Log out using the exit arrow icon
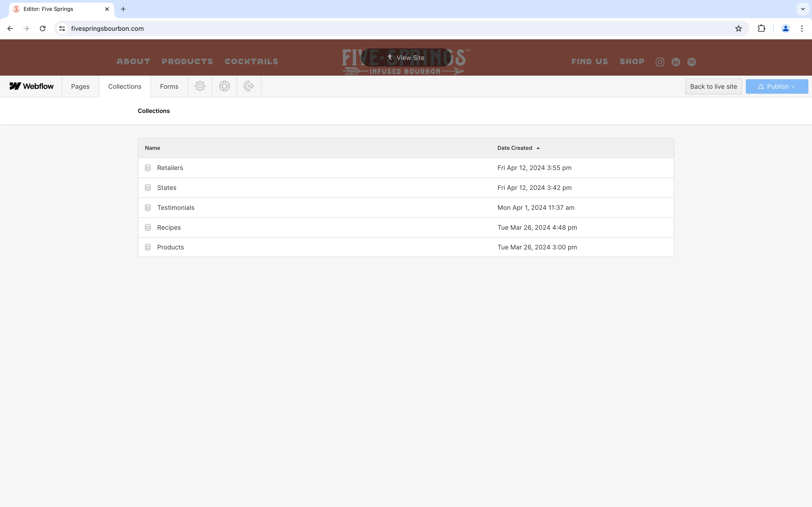 (249, 86)
